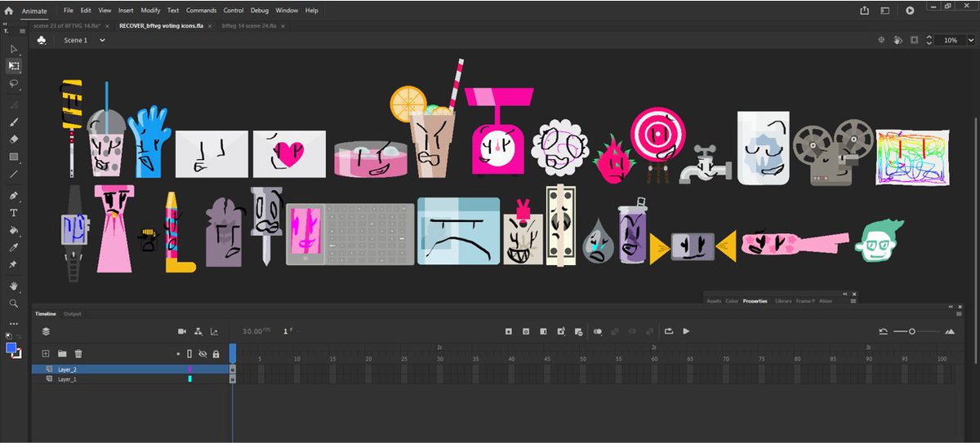
Task: Select the Eraser tool
Action: click(13, 139)
